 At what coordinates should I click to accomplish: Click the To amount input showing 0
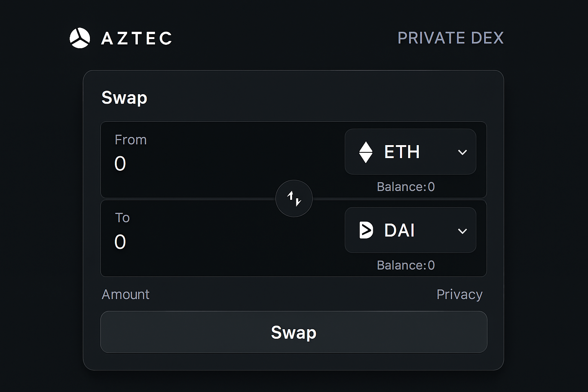[x=120, y=242]
